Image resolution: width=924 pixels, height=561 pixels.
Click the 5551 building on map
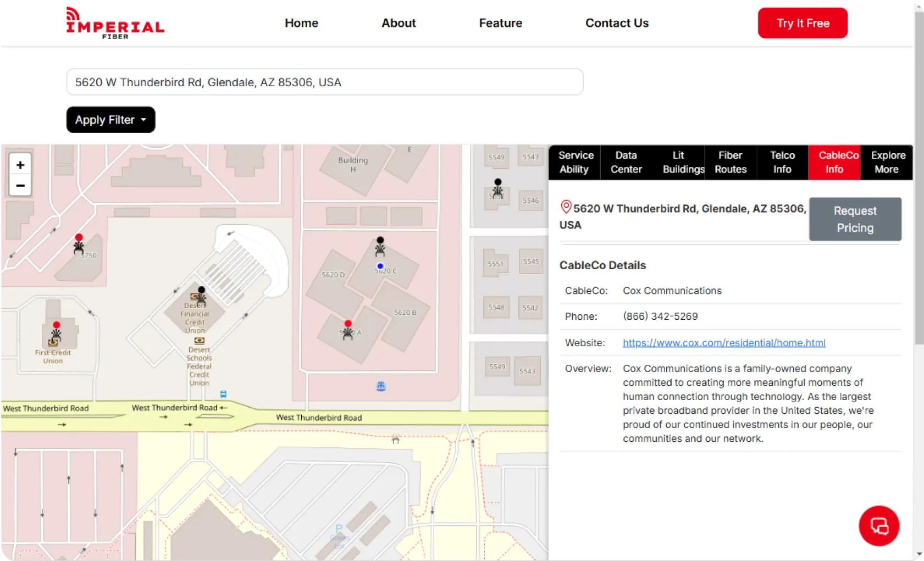pyautogui.click(x=495, y=264)
